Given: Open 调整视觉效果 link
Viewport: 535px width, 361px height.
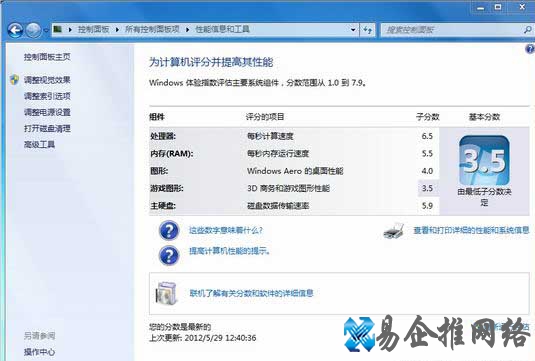Looking at the screenshot, I should (x=47, y=80).
